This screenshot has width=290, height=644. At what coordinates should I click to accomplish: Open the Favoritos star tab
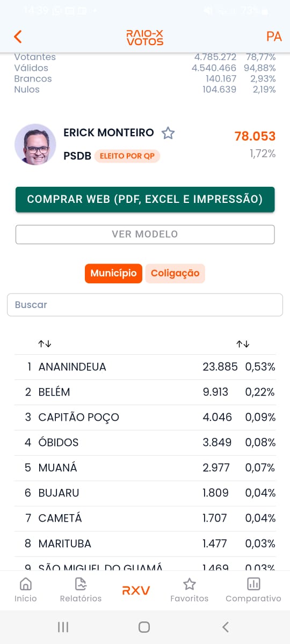click(189, 590)
